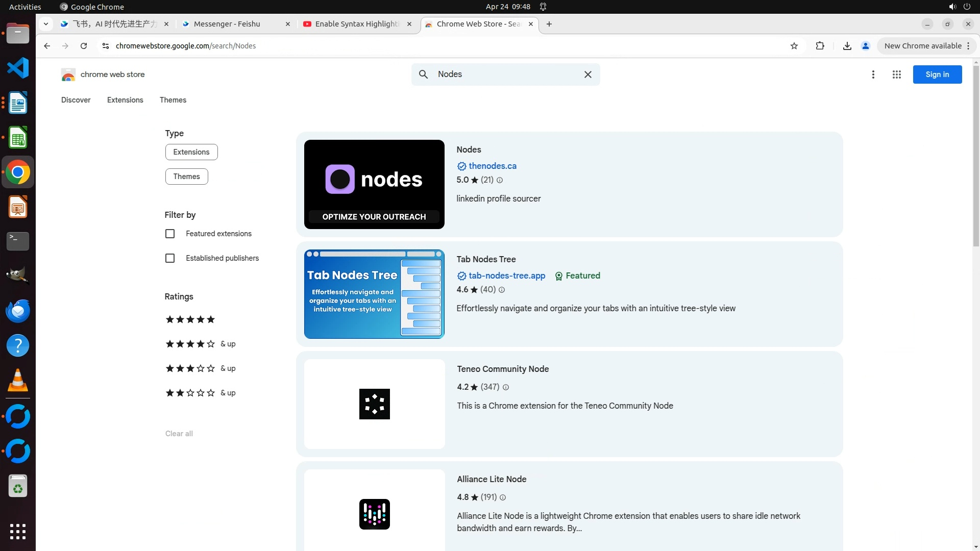
Task: Clear the Nodes search text with X icon
Action: 587,74
